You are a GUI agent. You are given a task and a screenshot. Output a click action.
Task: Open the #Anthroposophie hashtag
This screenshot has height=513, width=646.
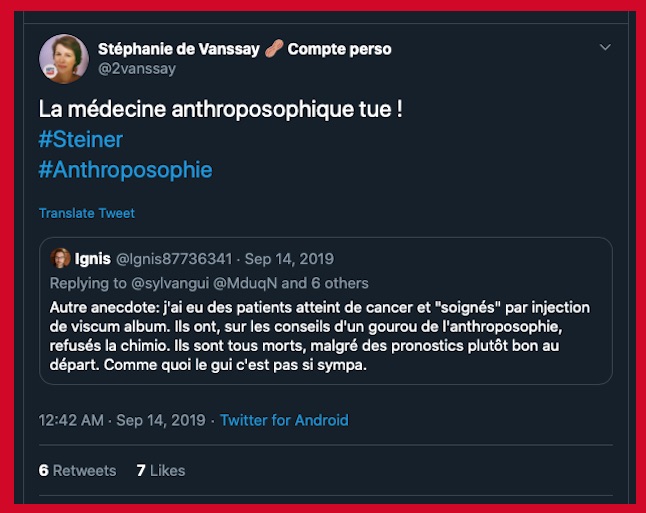click(125, 169)
